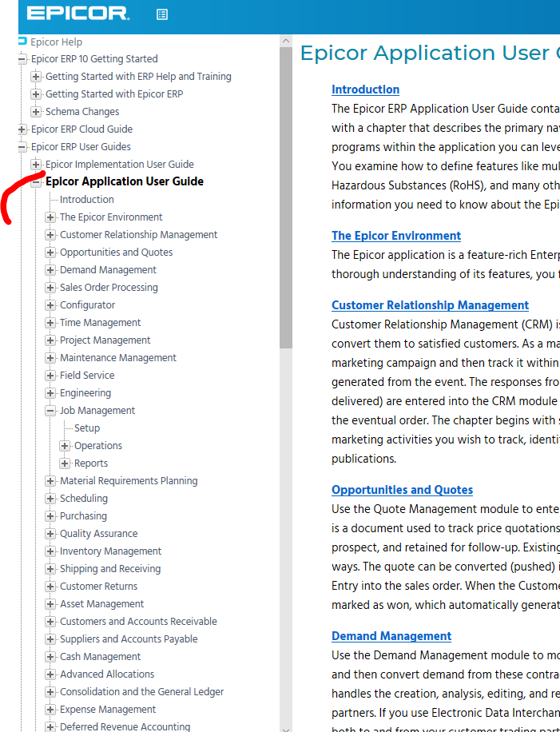This screenshot has height=732, width=560.
Task: Expand Suppliers and Accounts Payable node
Action: [x=50, y=639]
